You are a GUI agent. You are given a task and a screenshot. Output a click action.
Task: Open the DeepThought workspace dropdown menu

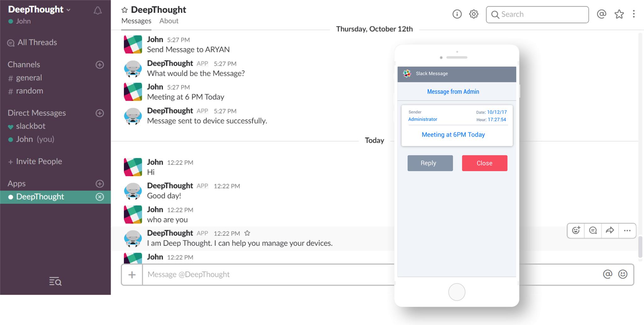tap(39, 9)
